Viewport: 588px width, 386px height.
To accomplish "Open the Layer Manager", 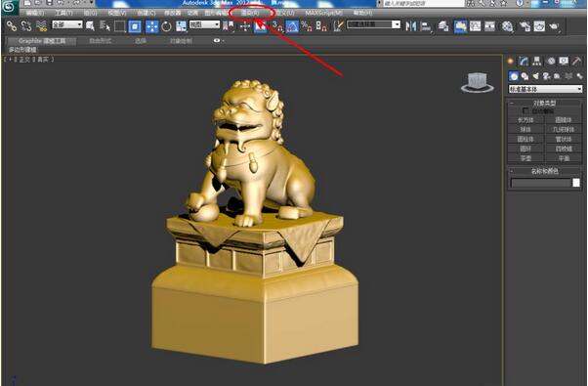I will click(x=443, y=26).
